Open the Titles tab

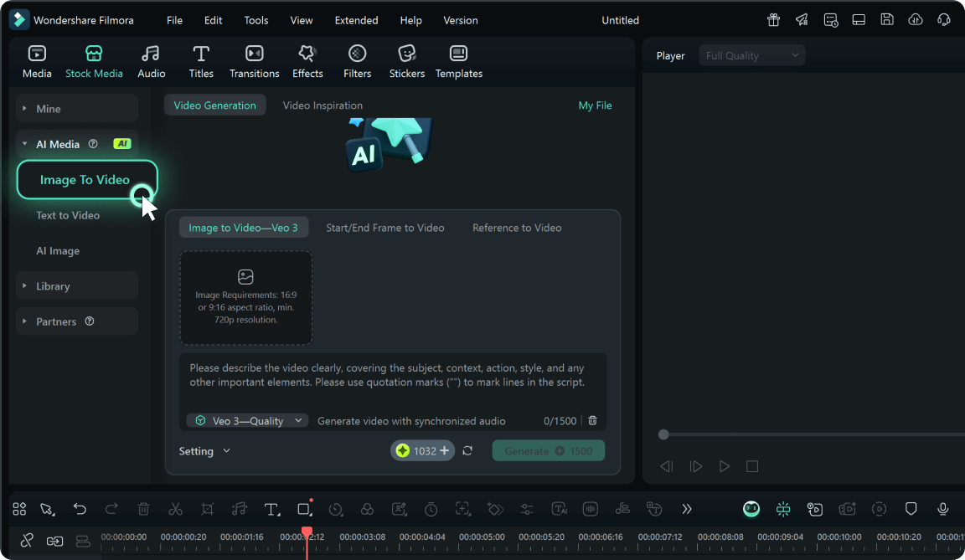click(201, 61)
